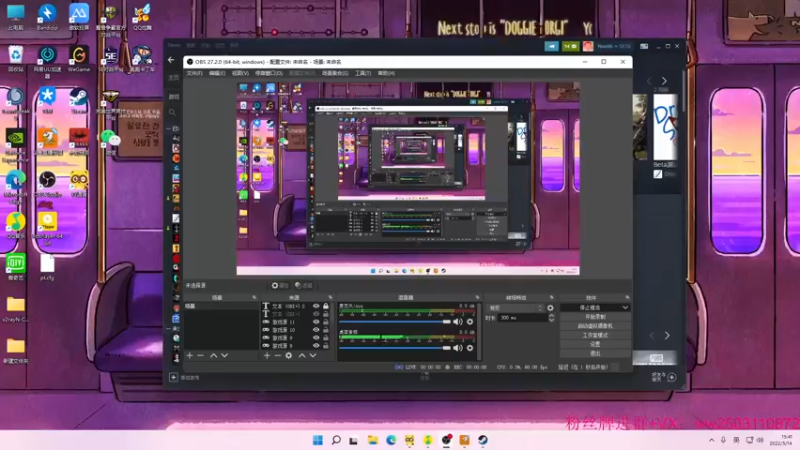Mute the desktop audio mixer channel
The width and height of the screenshot is (800, 450).
(458, 348)
